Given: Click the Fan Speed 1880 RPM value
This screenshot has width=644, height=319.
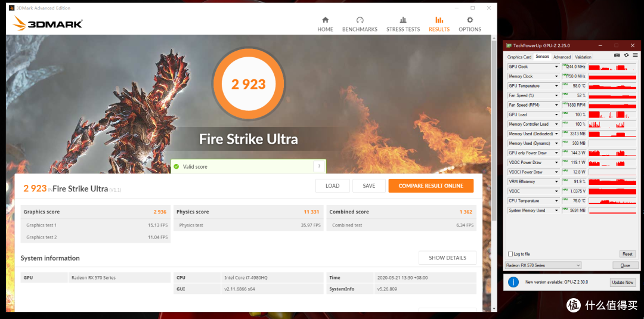Looking at the screenshot, I should pos(574,105).
